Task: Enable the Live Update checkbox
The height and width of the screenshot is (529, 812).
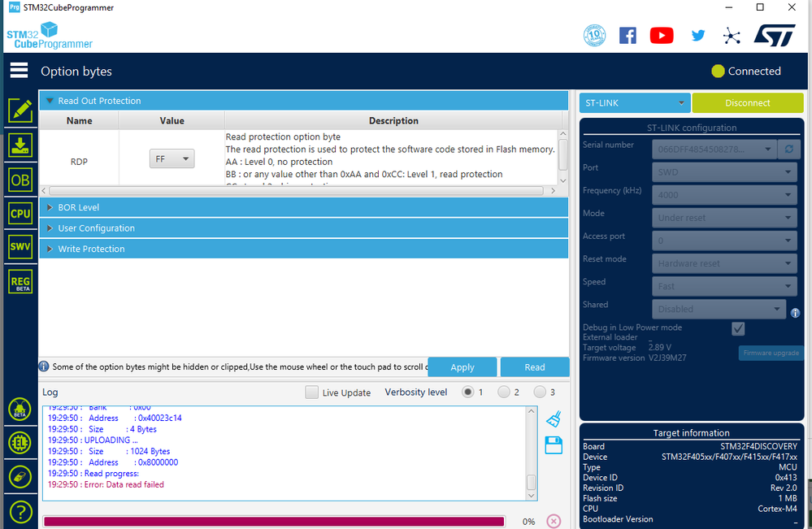Action: pyautogui.click(x=312, y=392)
